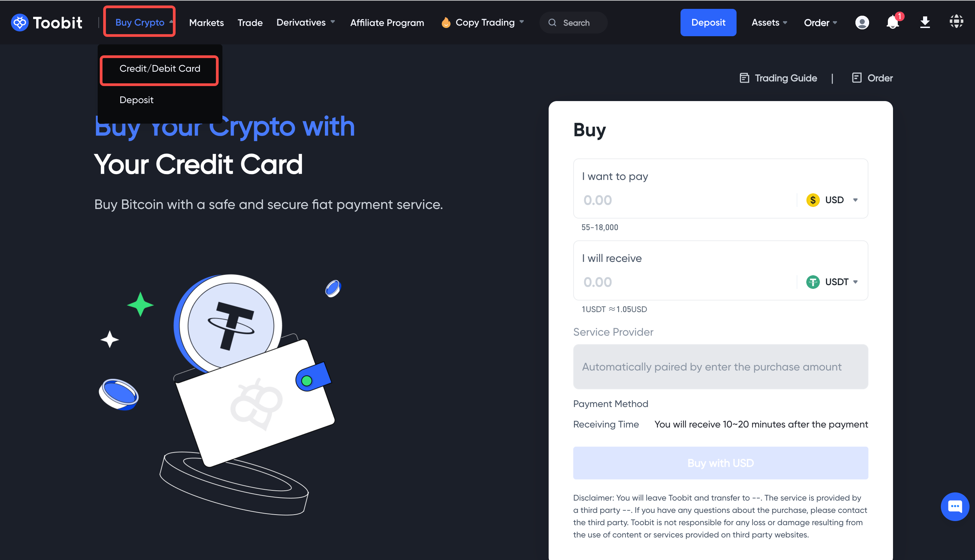
Task: Click the Buy with USD button
Action: [x=720, y=463]
